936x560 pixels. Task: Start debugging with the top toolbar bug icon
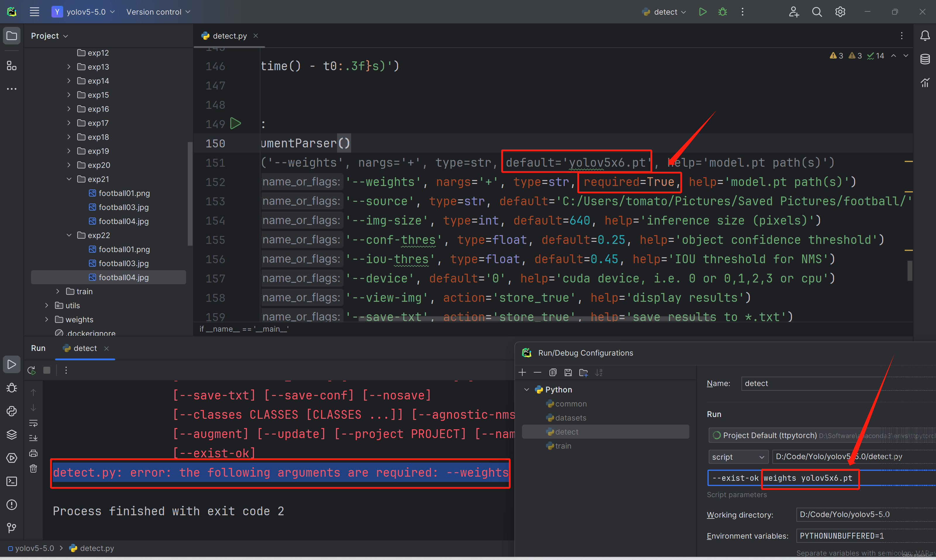click(723, 12)
